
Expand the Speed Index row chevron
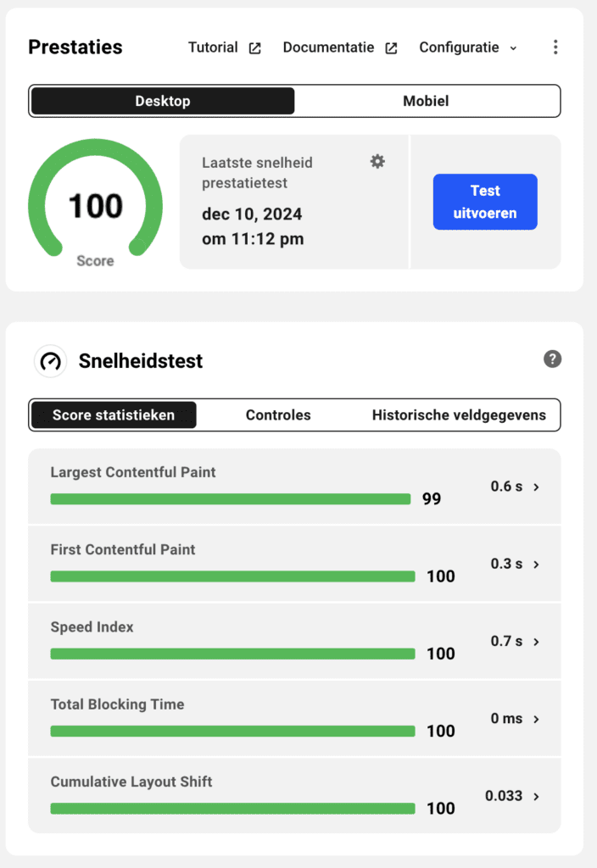tap(536, 642)
